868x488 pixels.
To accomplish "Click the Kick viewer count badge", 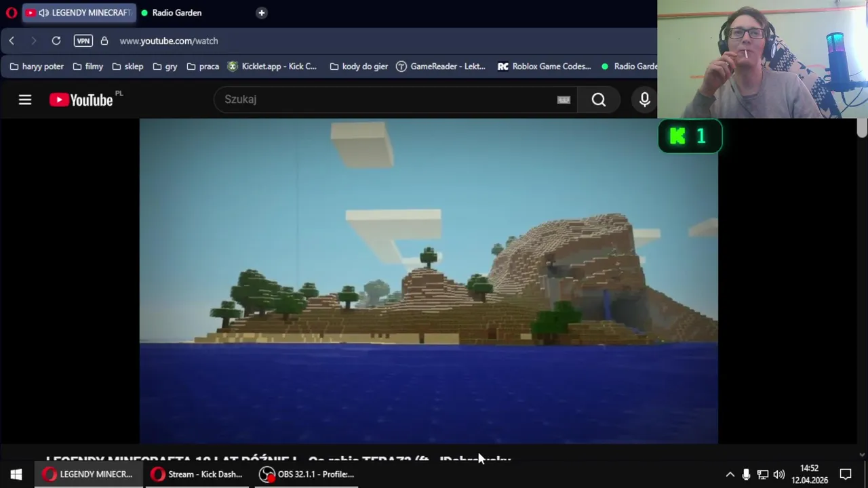I will click(x=690, y=136).
